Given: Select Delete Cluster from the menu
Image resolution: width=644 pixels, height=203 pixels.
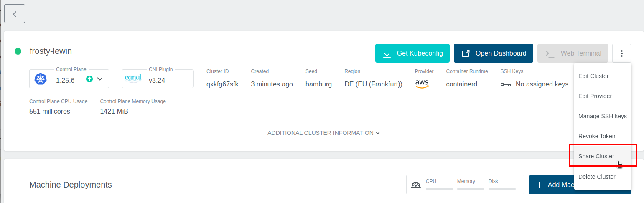Looking at the screenshot, I should pyautogui.click(x=596, y=177).
